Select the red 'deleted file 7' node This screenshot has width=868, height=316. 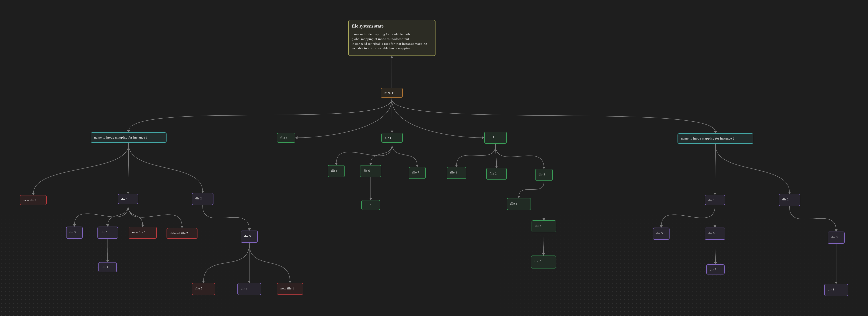(x=182, y=234)
